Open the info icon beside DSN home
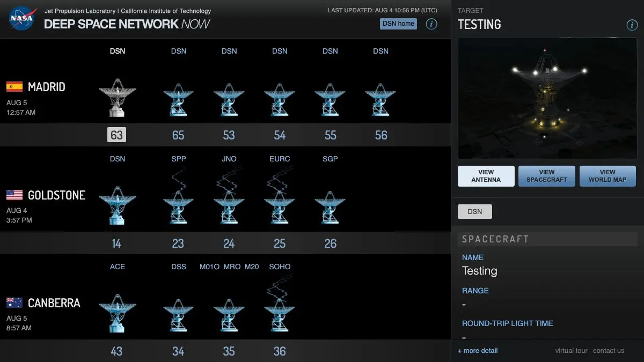Image resolution: width=644 pixels, height=362 pixels. point(431,24)
